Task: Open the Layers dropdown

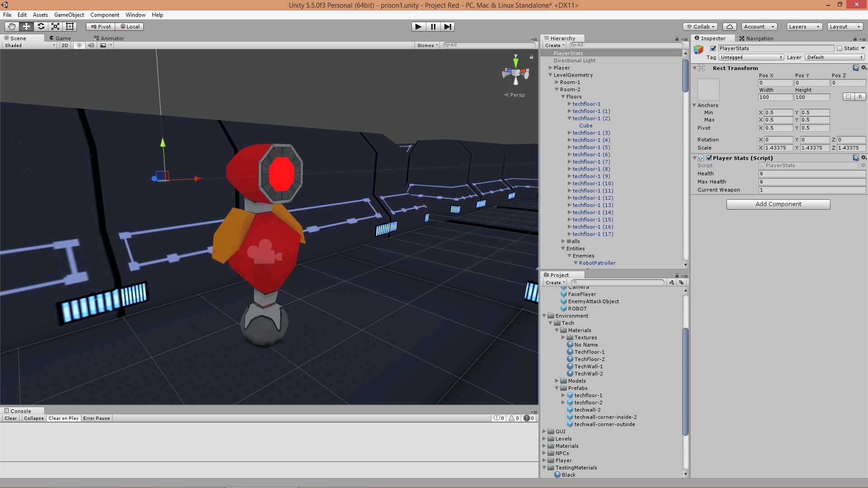Action: point(804,27)
